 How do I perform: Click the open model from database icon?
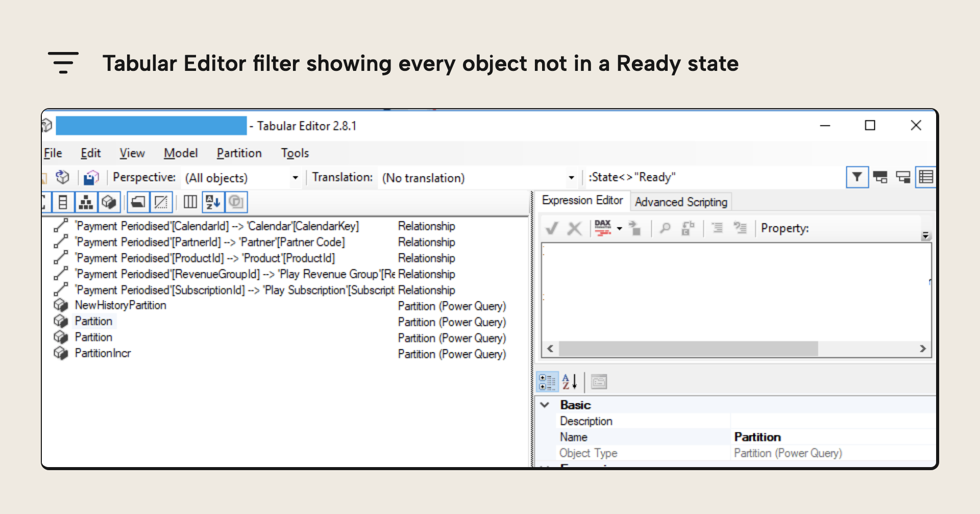[x=62, y=177]
